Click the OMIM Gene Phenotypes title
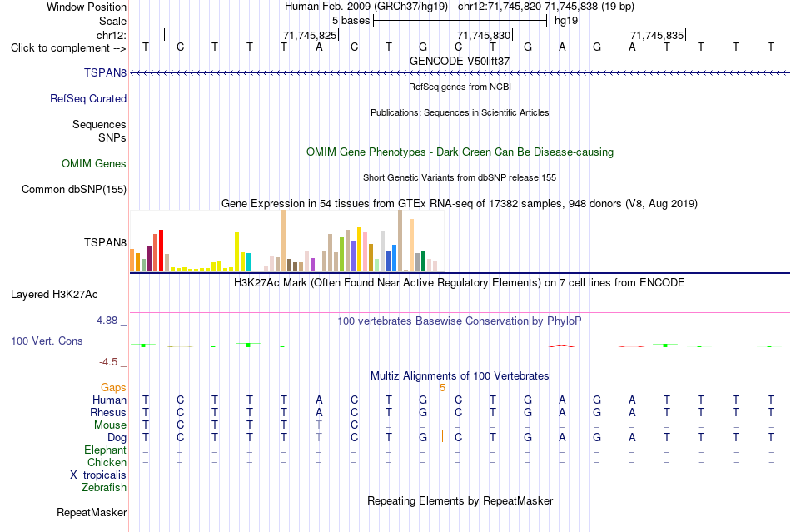791x532 pixels. point(460,152)
